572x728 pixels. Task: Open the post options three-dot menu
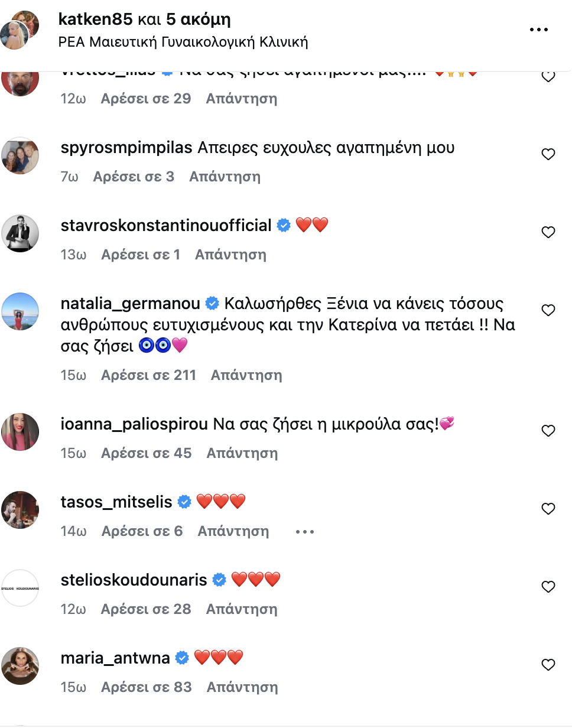[x=539, y=30]
